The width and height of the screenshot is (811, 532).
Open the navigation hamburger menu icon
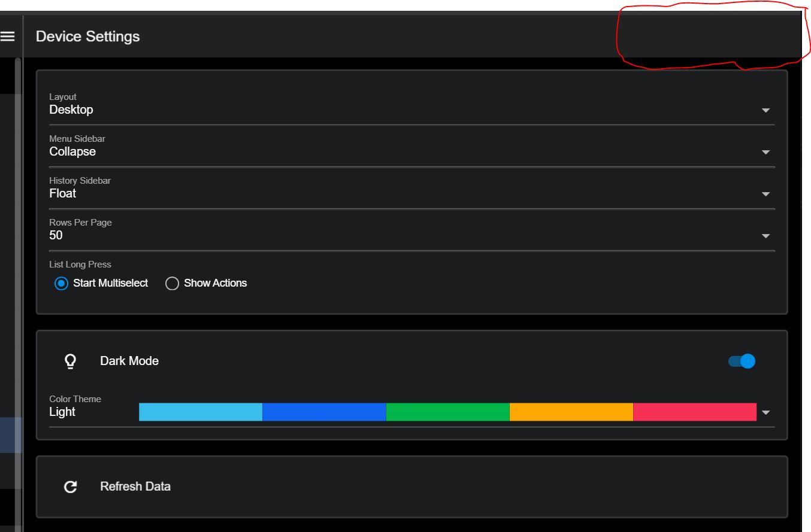point(7,35)
